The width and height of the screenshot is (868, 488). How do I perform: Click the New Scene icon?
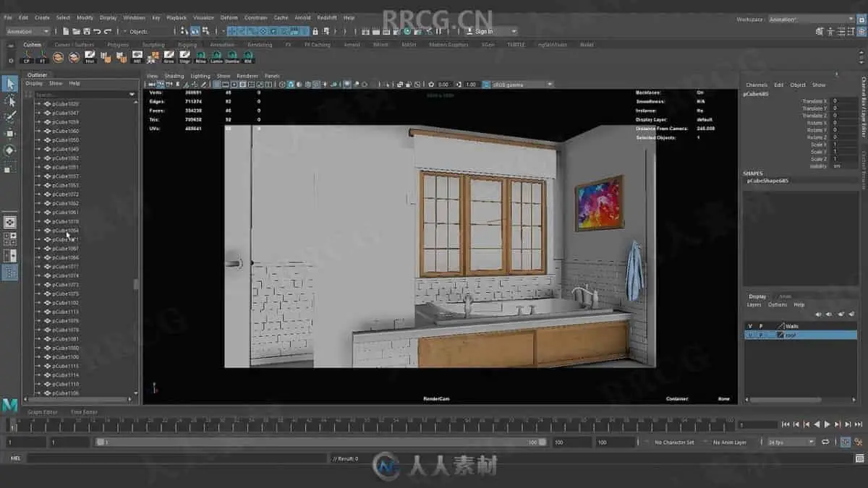(67, 31)
